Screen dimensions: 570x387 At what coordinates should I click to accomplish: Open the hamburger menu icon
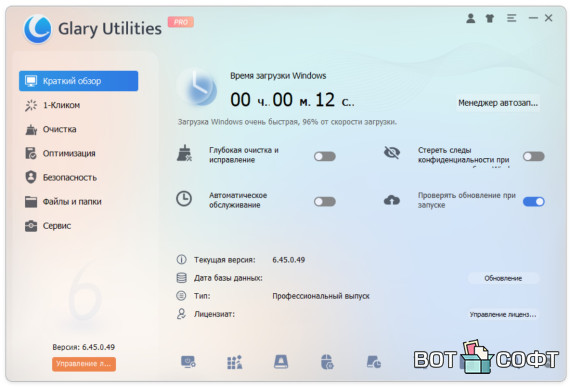pos(511,18)
